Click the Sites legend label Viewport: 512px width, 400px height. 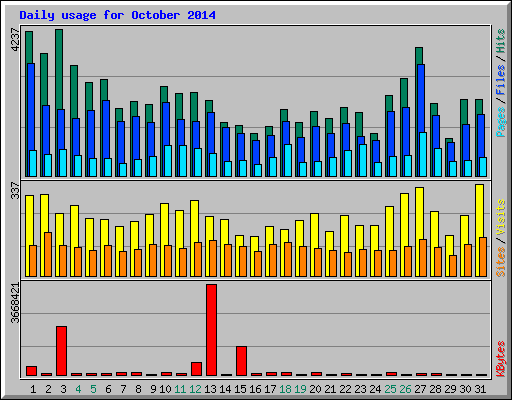(x=500, y=262)
